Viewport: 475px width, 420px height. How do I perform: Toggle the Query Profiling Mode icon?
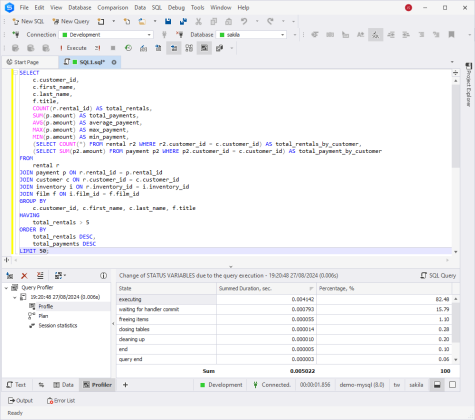[x=204, y=48]
